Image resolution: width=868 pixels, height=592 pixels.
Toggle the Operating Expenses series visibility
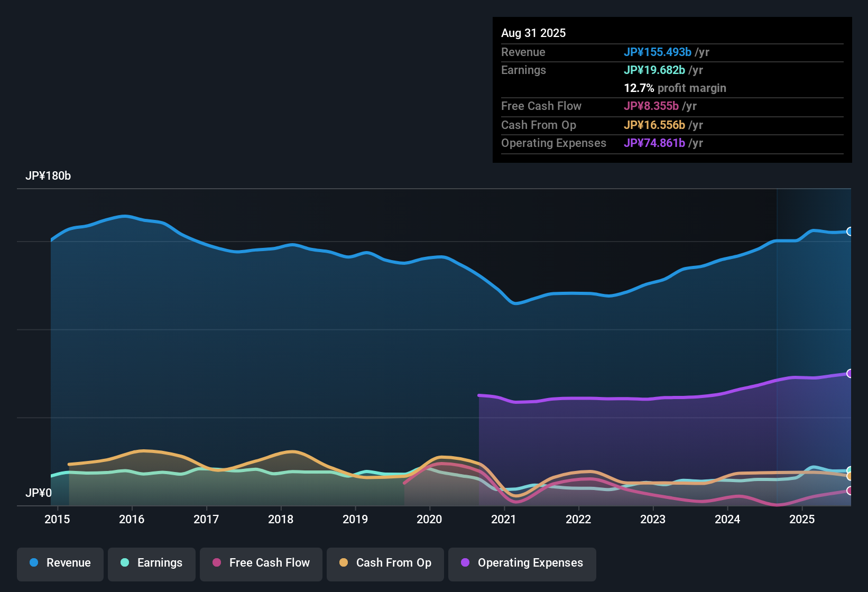tap(522, 563)
